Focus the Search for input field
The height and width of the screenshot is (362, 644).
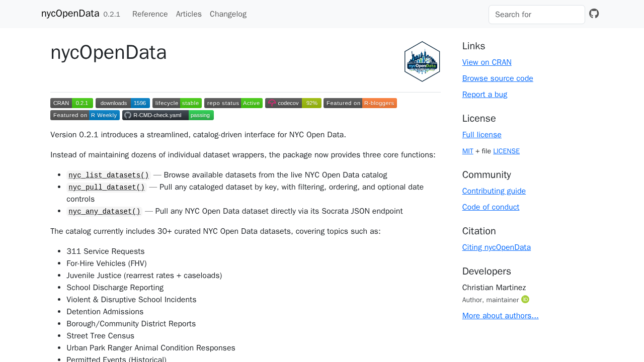[537, 15]
